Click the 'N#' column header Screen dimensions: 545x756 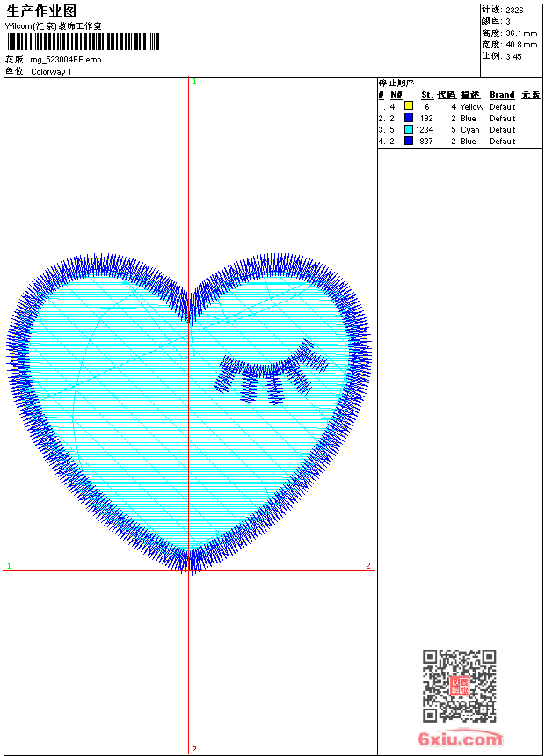(396, 95)
